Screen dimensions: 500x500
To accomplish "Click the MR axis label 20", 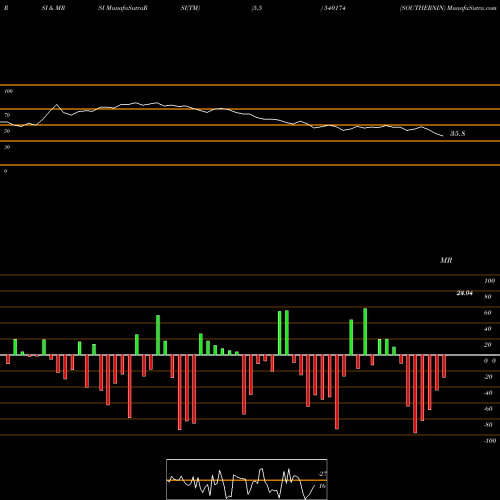I will point(487,345).
